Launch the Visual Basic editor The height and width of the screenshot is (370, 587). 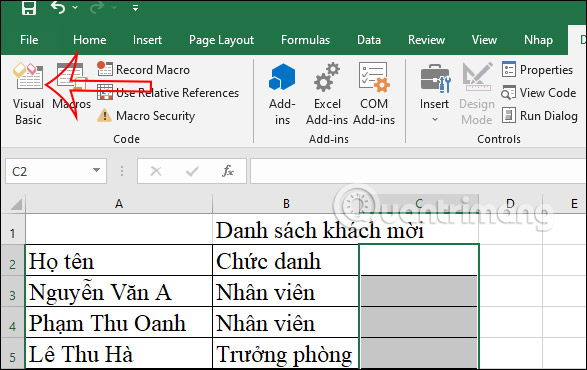click(x=28, y=94)
